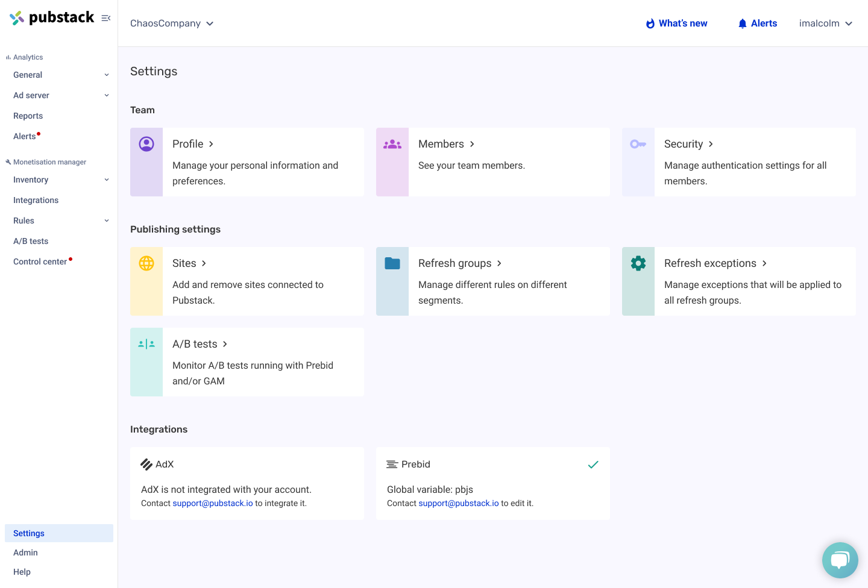Click the Analytics section chart icon
The width and height of the screenshot is (868, 588).
(x=8, y=57)
